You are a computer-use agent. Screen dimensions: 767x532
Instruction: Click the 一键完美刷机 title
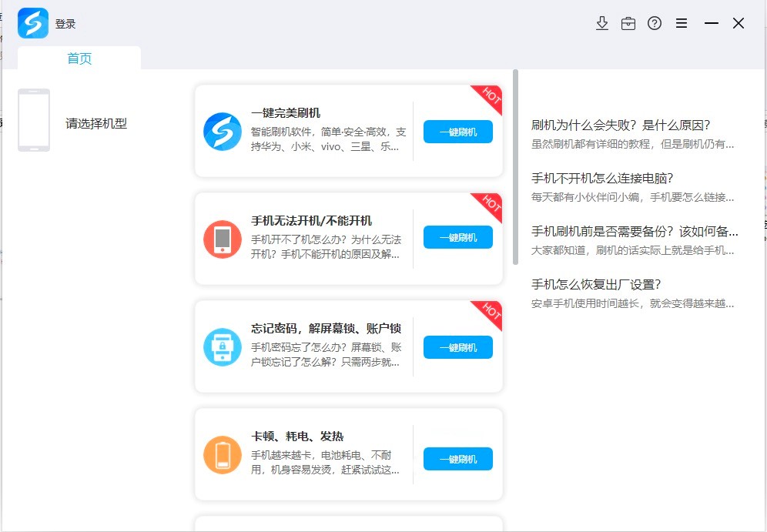[x=286, y=113]
